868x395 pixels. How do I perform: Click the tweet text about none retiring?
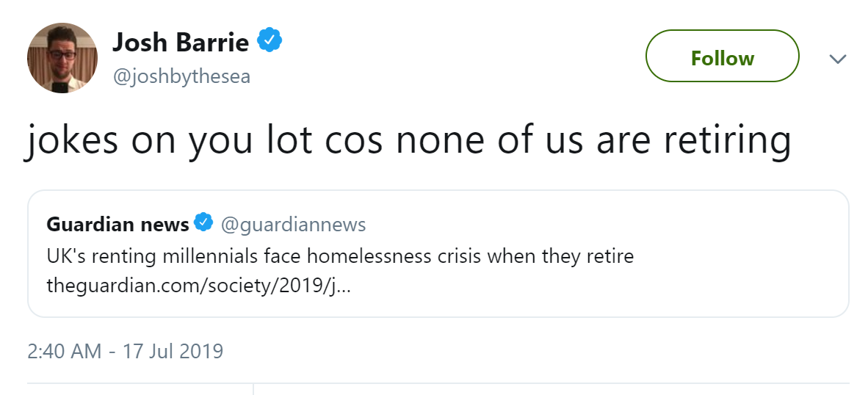click(x=408, y=140)
